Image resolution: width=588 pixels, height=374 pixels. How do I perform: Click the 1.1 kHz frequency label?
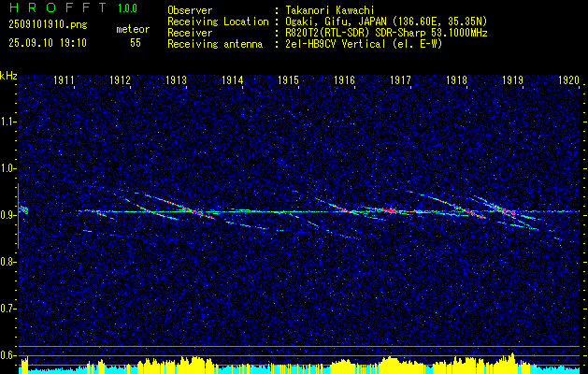point(8,122)
